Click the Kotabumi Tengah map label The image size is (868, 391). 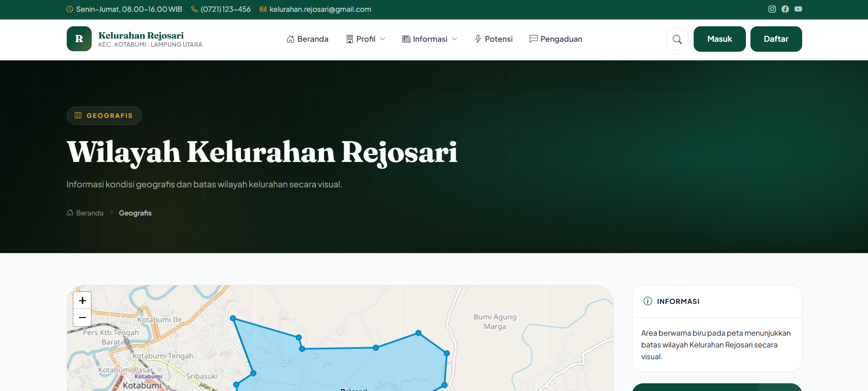click(x=163, y=356)
